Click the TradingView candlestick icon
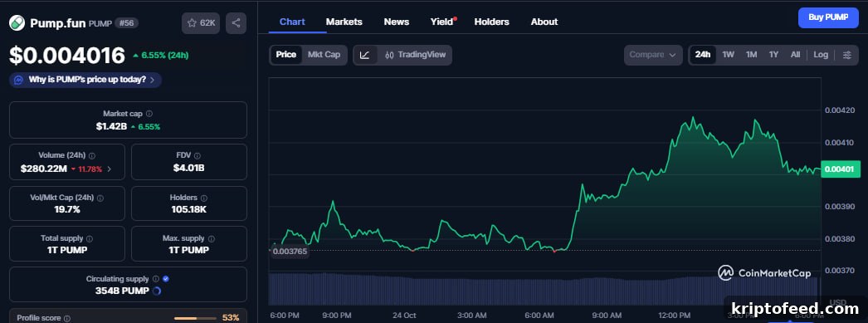This screenshot has width=868, height=323. click(389, 55)
